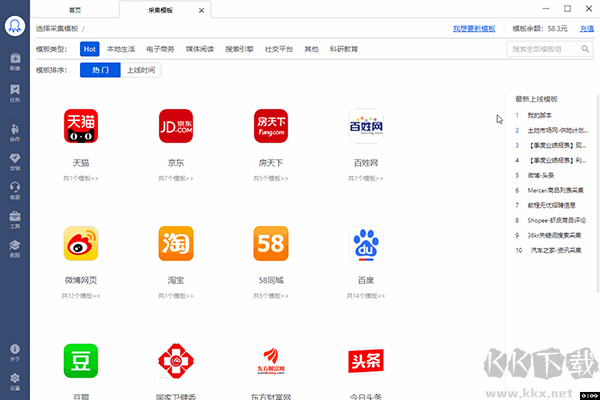Open the 设置 gear sidebar icon
Screen dimensions: 600x400
(15, 382)
